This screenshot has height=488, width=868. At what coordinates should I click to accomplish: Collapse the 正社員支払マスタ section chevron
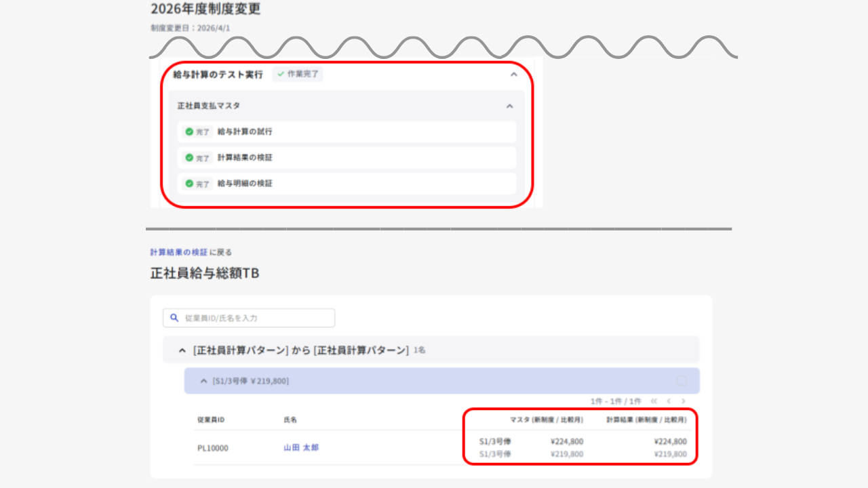tap(509, 106)
